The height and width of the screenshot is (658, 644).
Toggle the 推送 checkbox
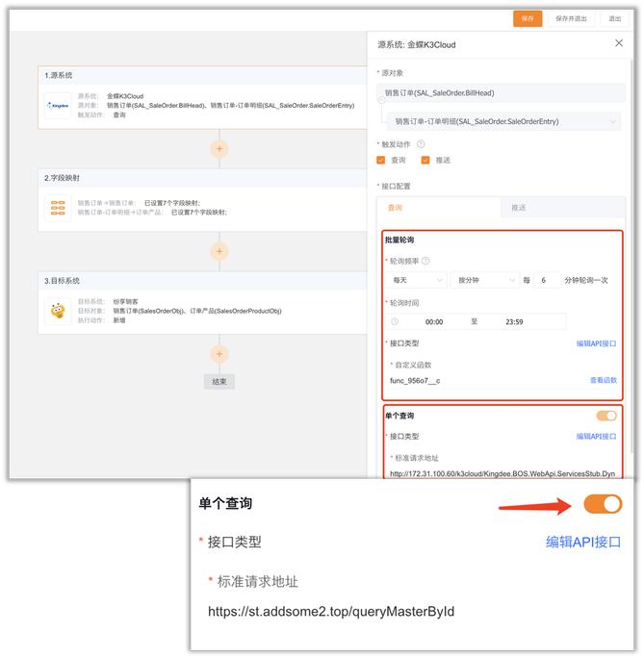tap(425, 161)
